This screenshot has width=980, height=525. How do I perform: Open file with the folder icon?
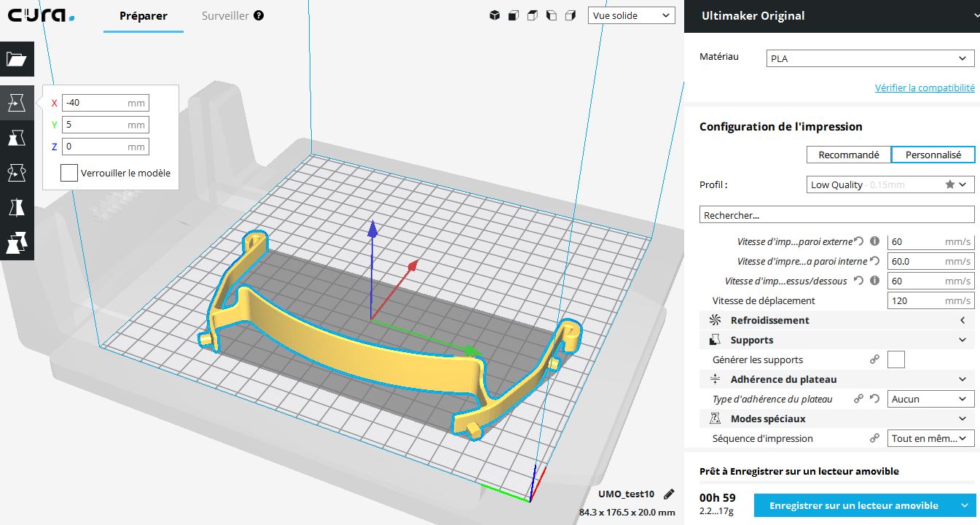point(17,59)
